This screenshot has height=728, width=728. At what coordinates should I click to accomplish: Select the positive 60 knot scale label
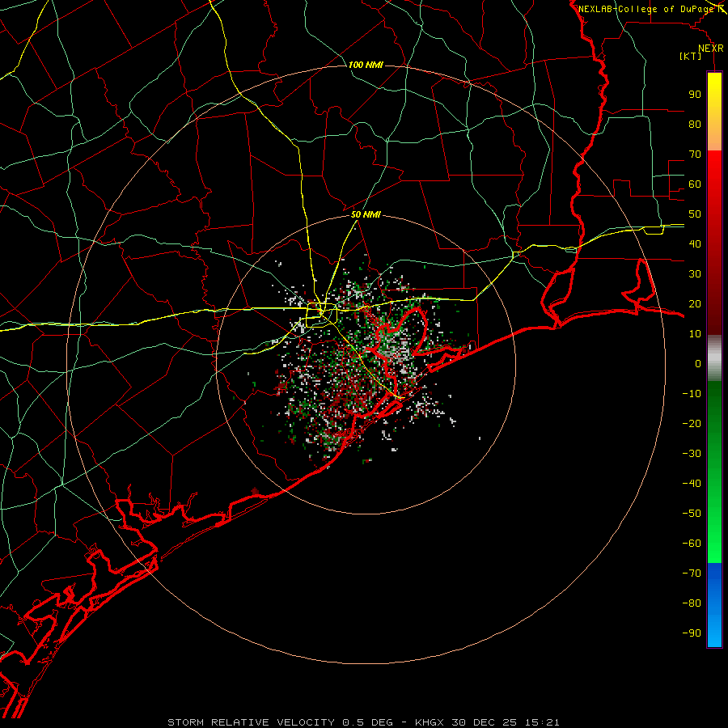pyautogui.click(x=695, y=184)
